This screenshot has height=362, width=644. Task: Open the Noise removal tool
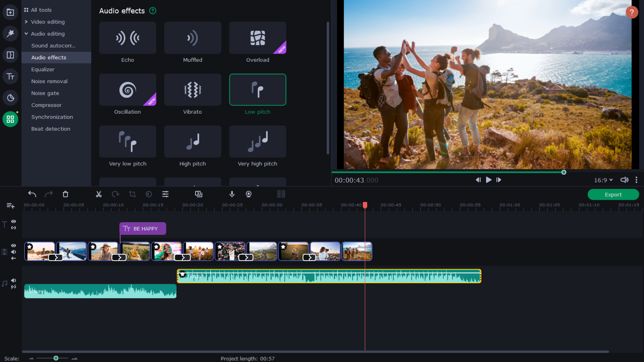tap(49, 81)
